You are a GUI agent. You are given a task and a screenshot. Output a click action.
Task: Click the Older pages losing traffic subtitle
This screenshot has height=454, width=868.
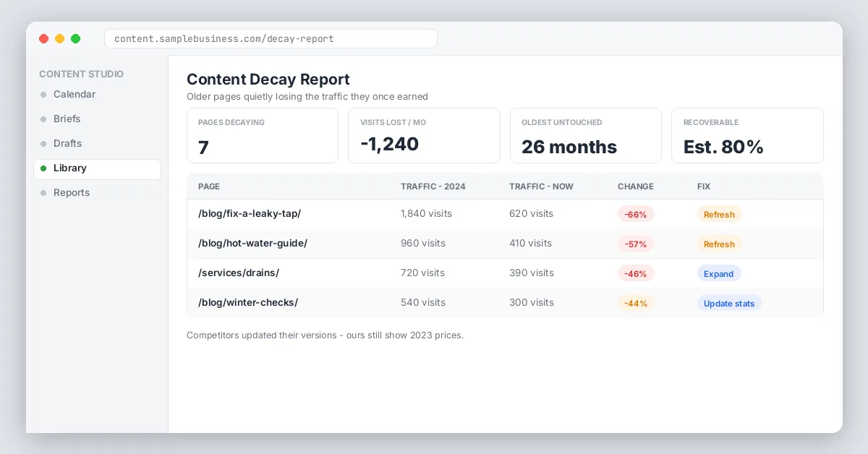[307, 96]
